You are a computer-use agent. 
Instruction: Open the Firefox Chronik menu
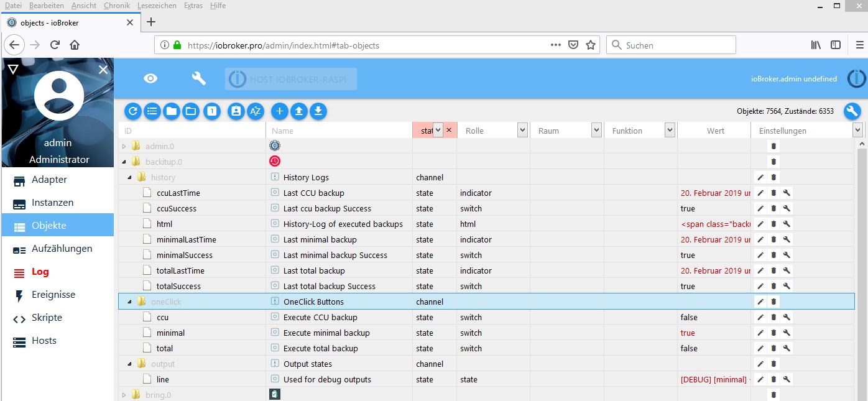tap(117, 6)
